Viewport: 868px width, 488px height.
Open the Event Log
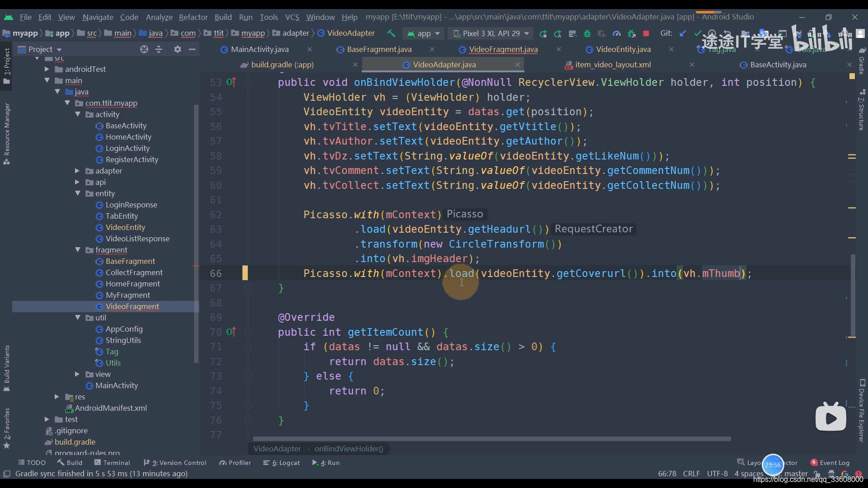pyautogui.click(x=830, y=463)
